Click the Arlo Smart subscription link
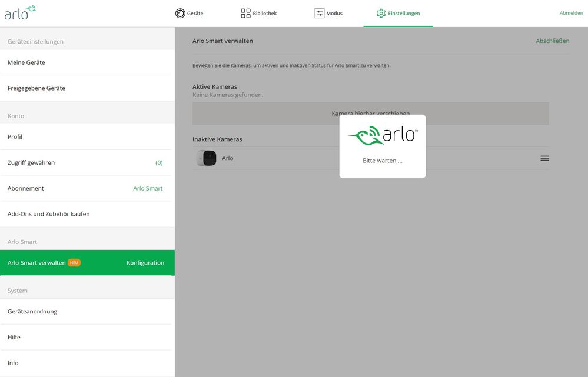 point(148,188)
